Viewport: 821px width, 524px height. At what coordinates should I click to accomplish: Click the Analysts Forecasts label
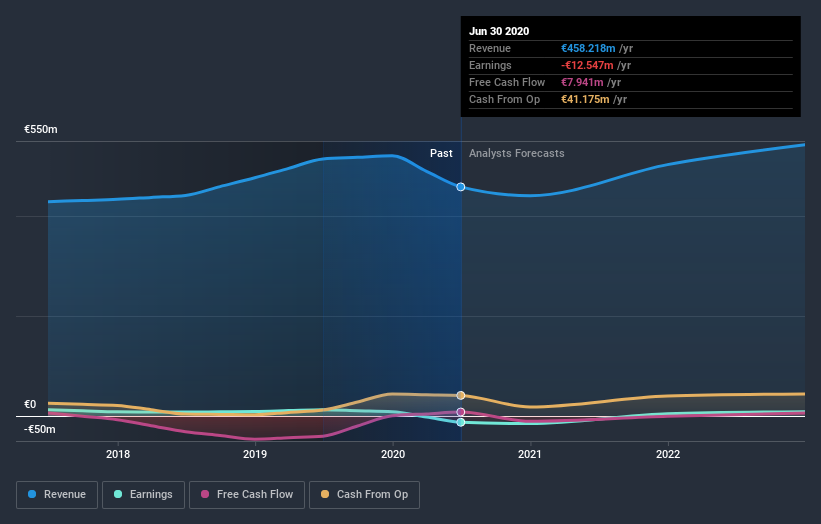(x=517, y=153)
